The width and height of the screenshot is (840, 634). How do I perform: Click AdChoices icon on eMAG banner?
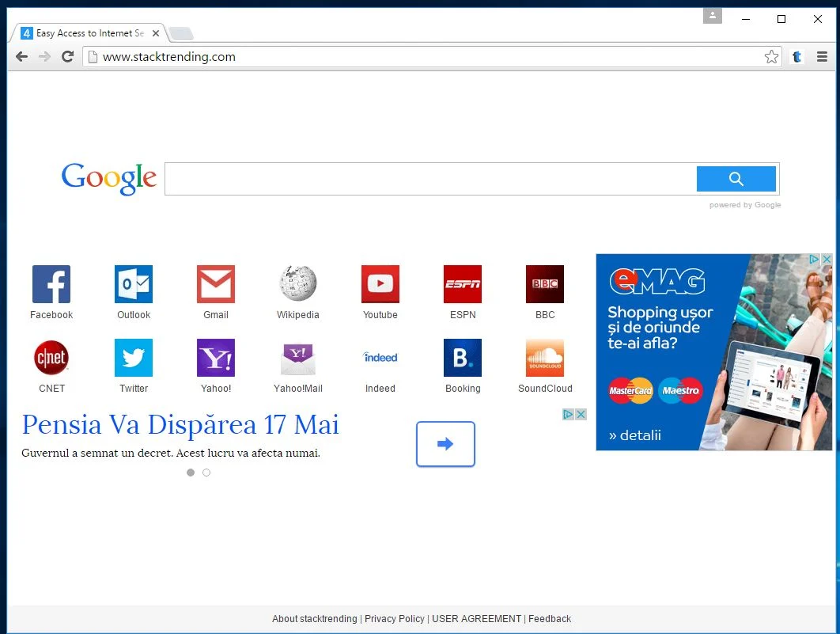814,260
